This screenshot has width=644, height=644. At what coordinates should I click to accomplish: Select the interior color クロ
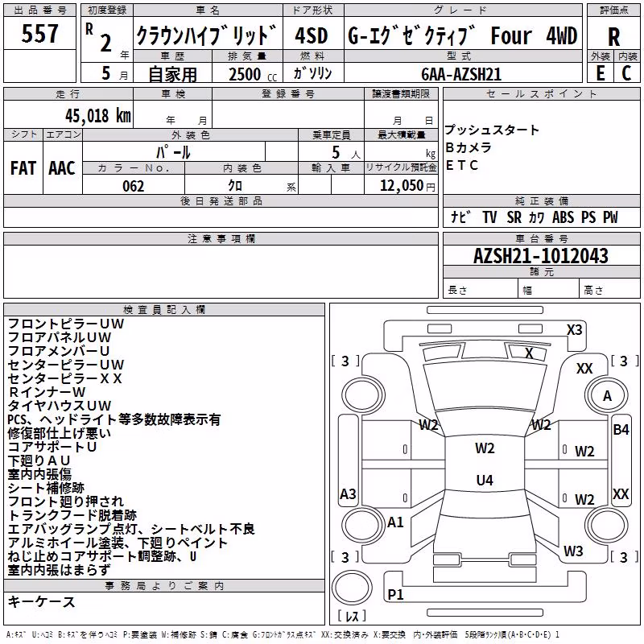click(x=235, y=186)
